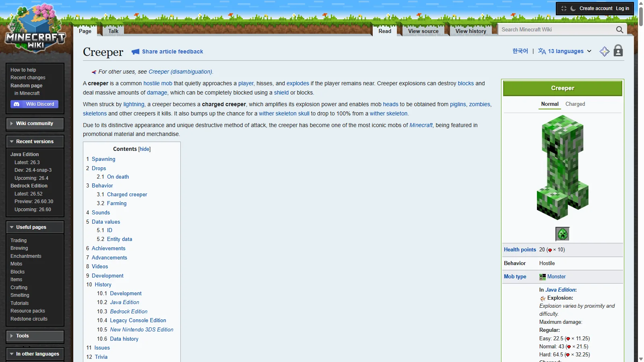Select the Read tab
644x362 pixels.
click(385, 31)
